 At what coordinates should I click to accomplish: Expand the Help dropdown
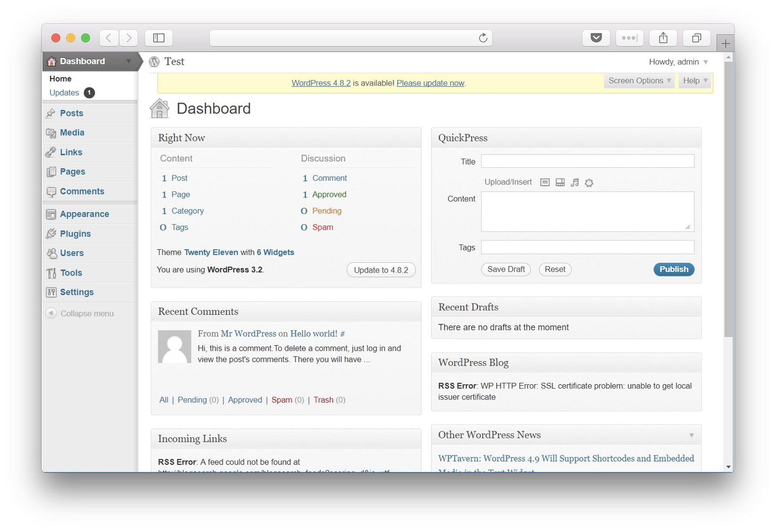(x=695, y=81)
